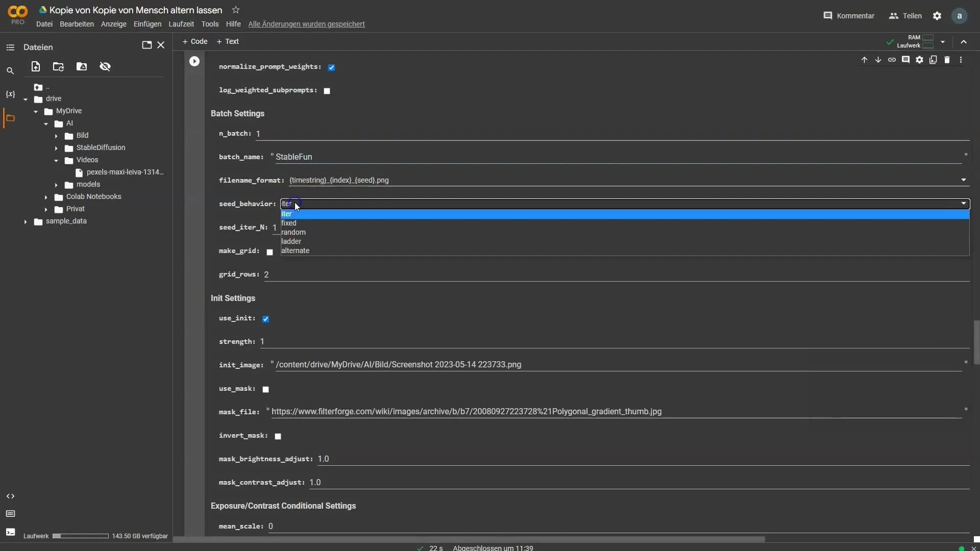Image resolution: width=980 pixels, height=551 pixels.
Task: Choose 'alternate' seed behavior option
Action: 625,251
